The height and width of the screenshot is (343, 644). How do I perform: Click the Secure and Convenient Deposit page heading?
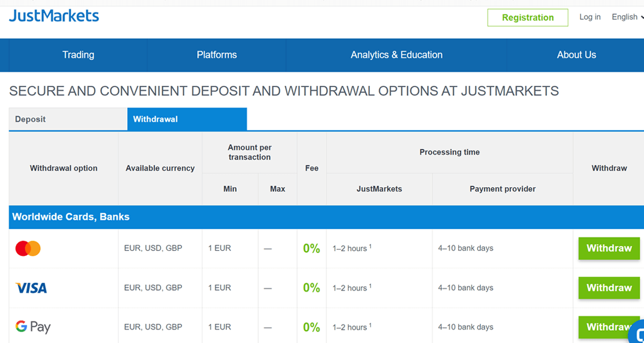pyautogui.click(x=284, y=91)
